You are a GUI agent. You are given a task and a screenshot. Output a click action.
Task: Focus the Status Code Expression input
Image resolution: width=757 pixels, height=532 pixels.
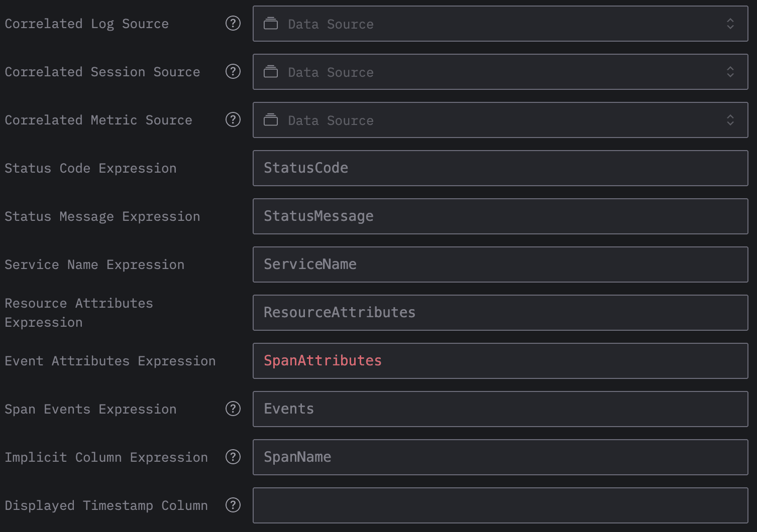click(500, 168)
